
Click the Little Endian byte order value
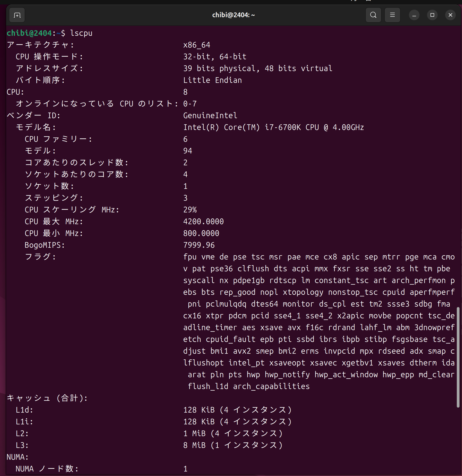212,80
